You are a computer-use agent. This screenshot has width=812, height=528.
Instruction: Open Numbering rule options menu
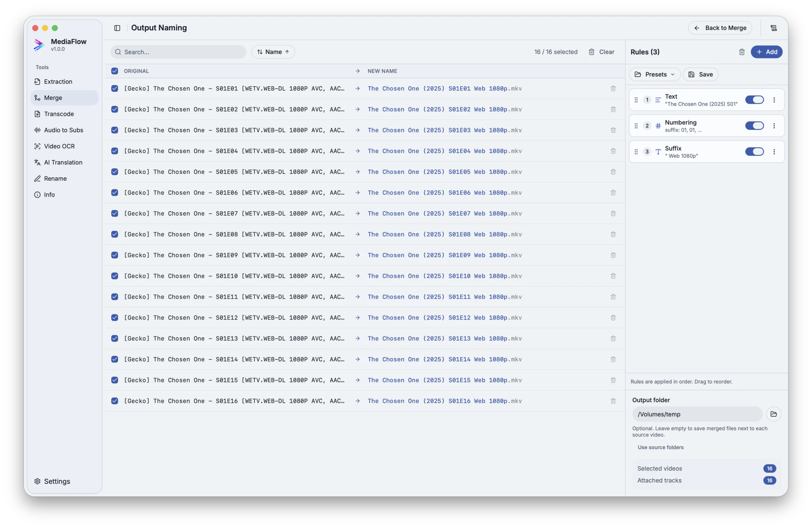click(x=774, y=126)
